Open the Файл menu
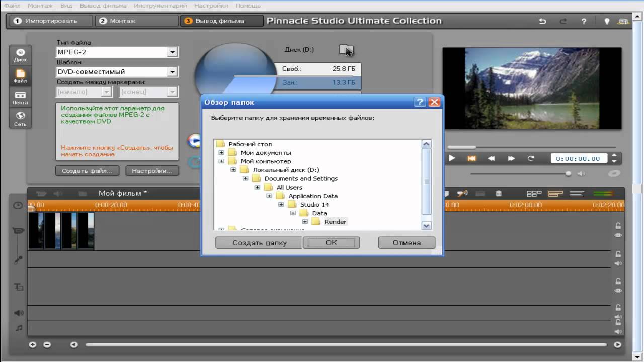This screenshot has height=362, width=644. click(x=12, y=6)
